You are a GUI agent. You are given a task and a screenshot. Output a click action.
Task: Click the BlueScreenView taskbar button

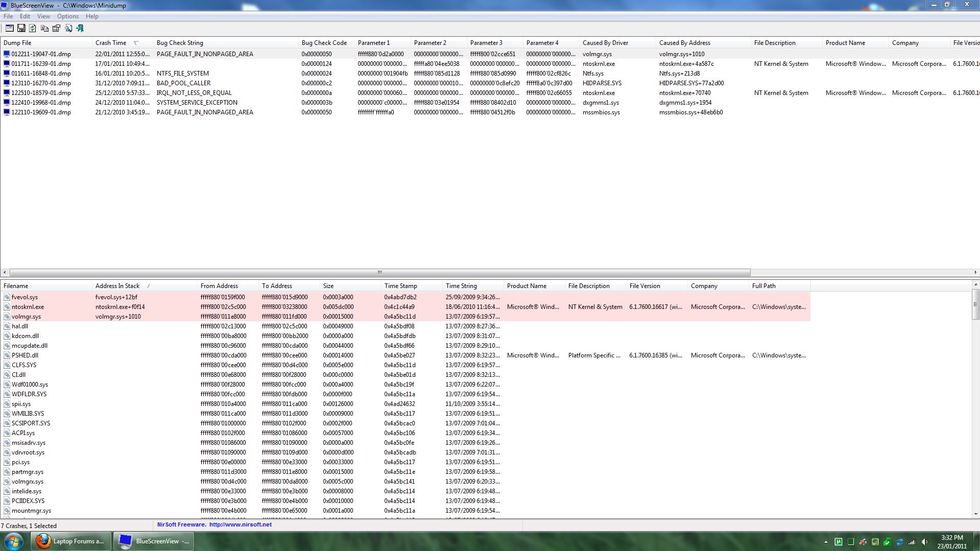click(154, 541)
